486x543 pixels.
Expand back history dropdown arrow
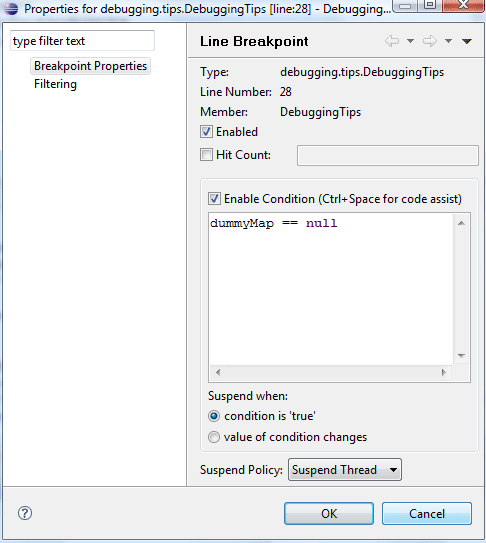[410, 41]
